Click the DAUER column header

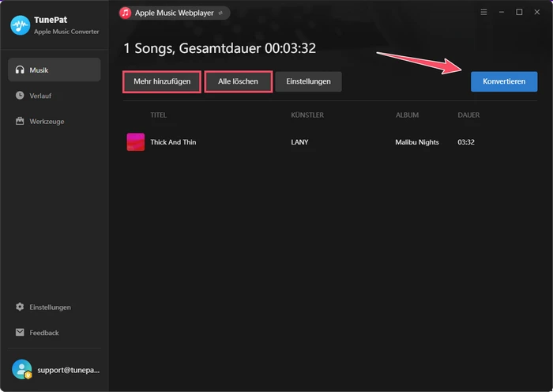[x=468, y=115]
